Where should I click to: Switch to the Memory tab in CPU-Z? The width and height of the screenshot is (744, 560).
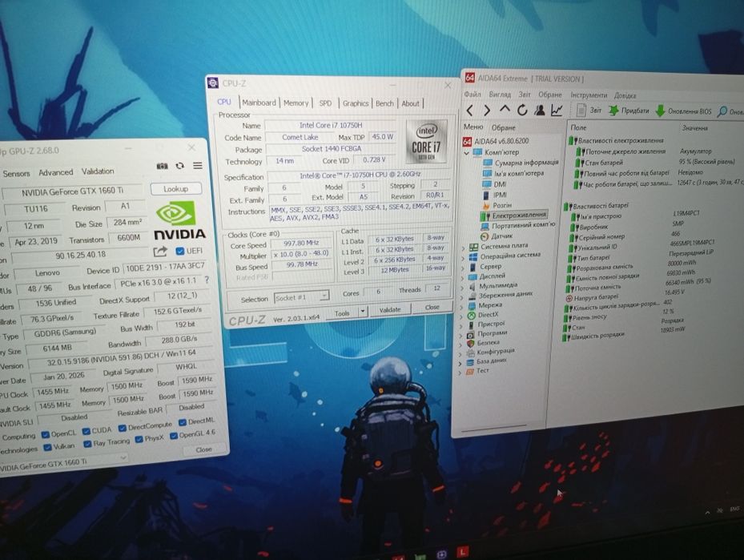pos(296,103)
